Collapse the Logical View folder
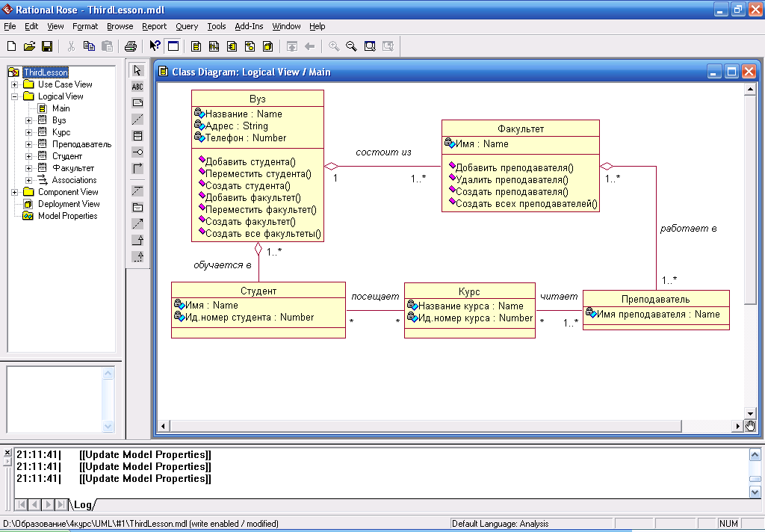Image resolution: width=765 pixels, height=532 pixels. (15, 96)
